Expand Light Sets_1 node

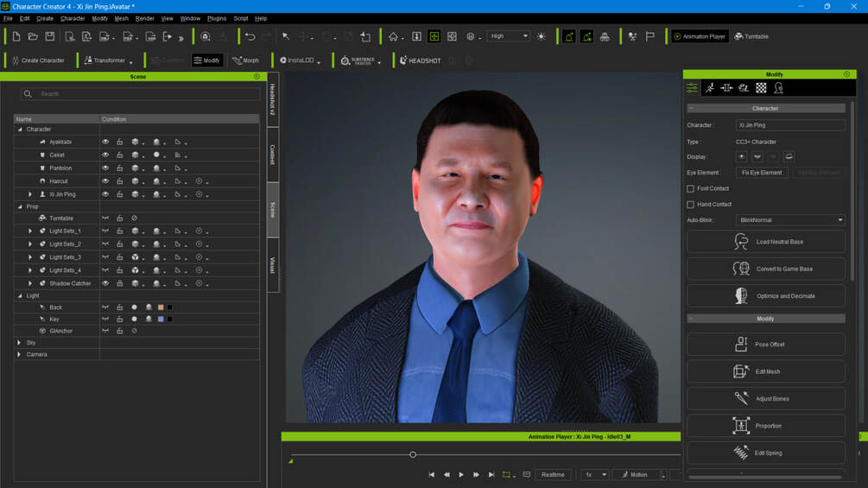pos(30,231)
